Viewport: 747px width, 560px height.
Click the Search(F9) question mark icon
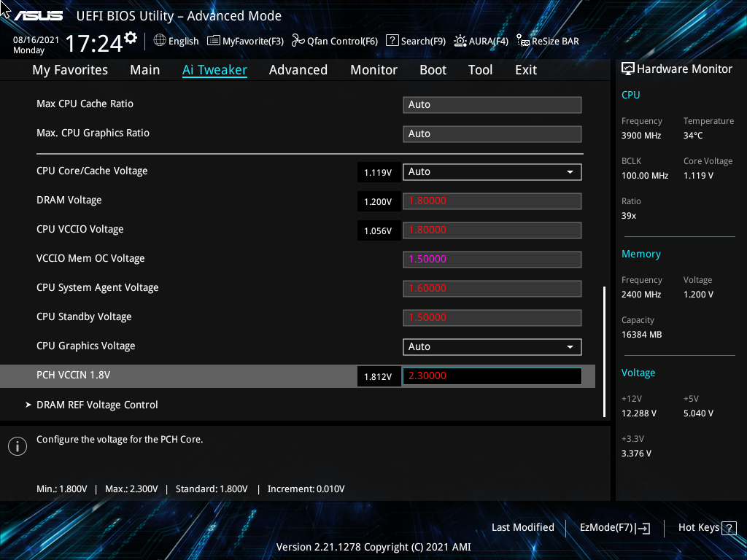pyautogui.click(x=392, y=41)
